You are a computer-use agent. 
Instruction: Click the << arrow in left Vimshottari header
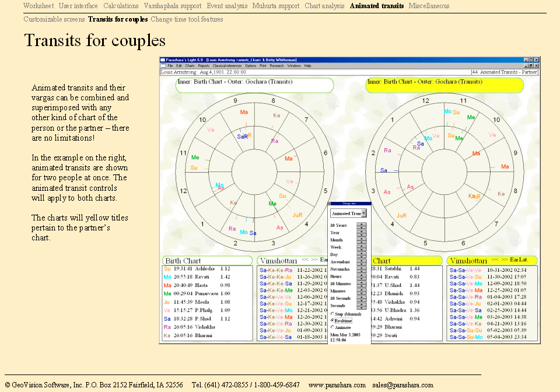(305, 260)
